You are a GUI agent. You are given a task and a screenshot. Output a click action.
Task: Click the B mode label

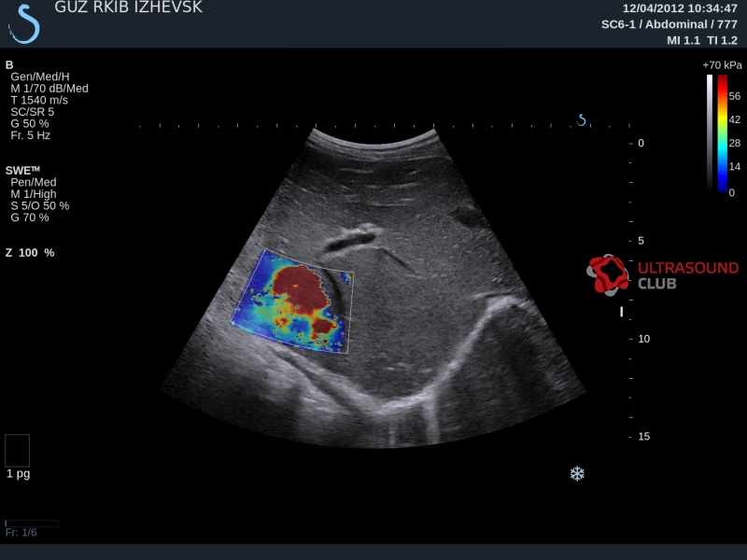pyautogui.click(x=9, y=65)
